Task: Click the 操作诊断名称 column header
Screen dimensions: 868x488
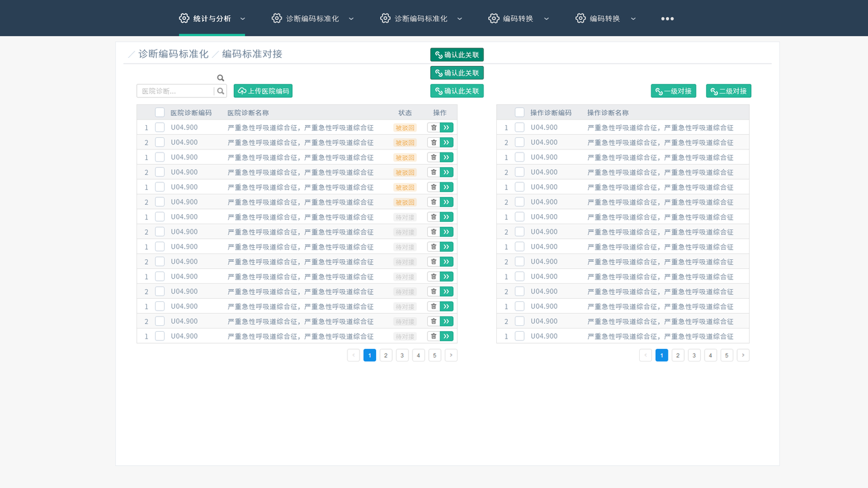Action: point(608,112)
